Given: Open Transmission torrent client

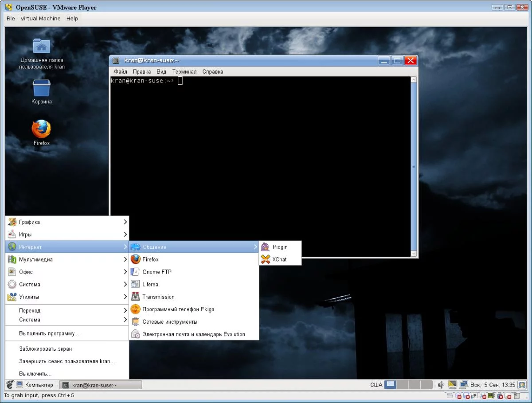Looking at the screenshot, I should 158,297.
